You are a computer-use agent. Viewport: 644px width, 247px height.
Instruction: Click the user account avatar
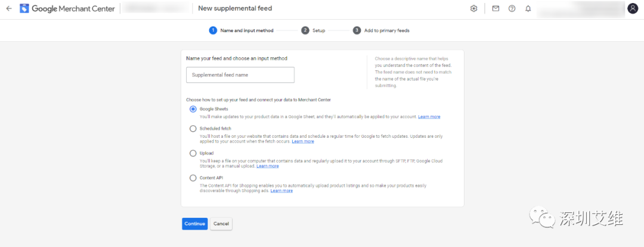[633, 8]
